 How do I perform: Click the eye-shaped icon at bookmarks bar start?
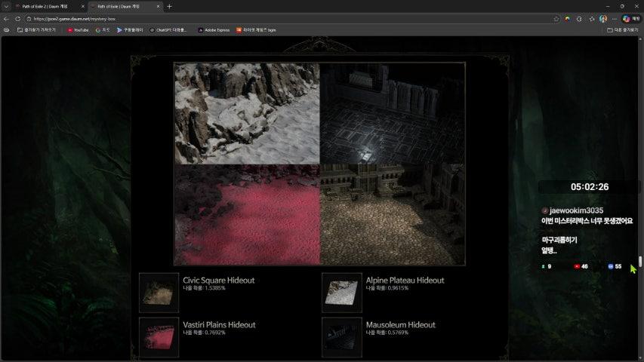tap(6, 30)
